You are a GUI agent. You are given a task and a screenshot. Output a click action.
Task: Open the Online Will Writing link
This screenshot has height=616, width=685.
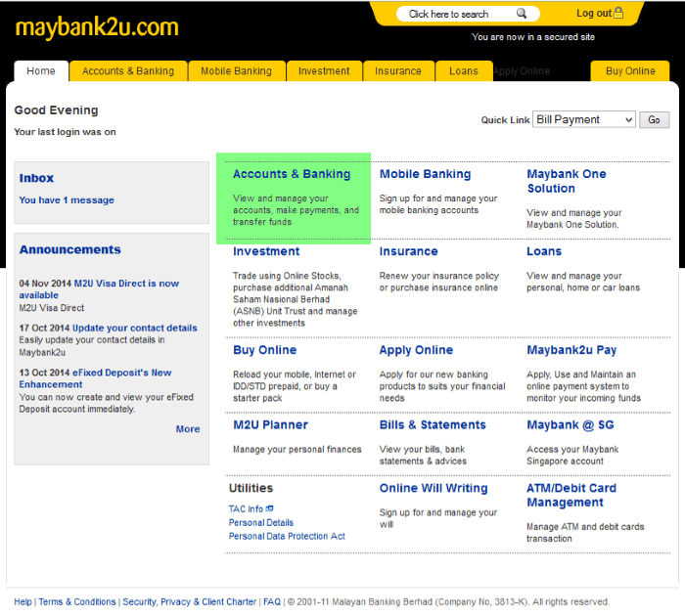click(x=434, y=488)
